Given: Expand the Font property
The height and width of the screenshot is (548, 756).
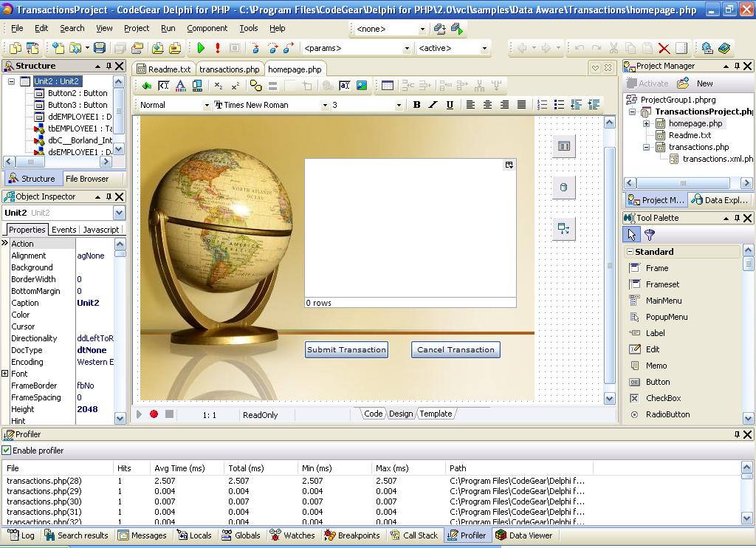Looking at the screenshot, I should click(5, 374).
